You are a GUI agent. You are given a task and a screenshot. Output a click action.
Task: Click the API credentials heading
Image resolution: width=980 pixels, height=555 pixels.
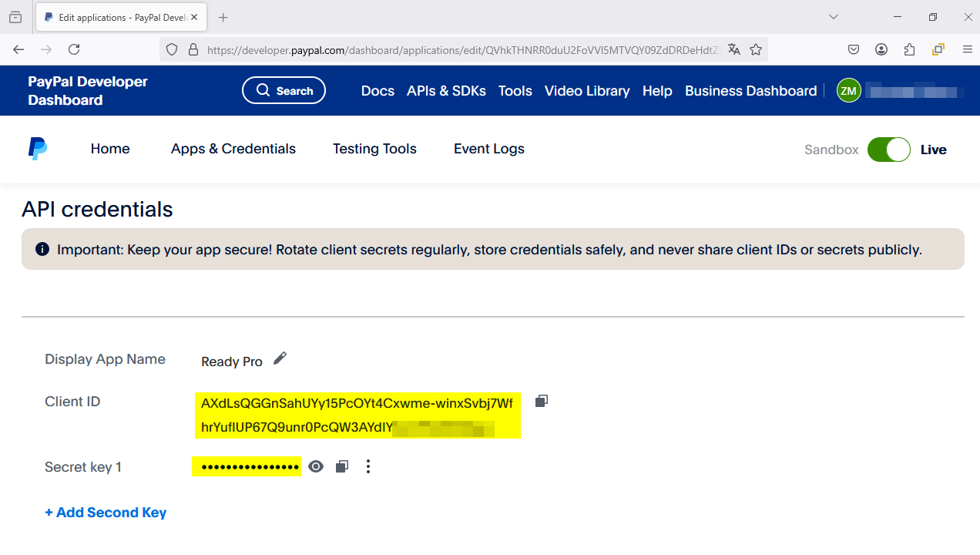tap(97, 210)
